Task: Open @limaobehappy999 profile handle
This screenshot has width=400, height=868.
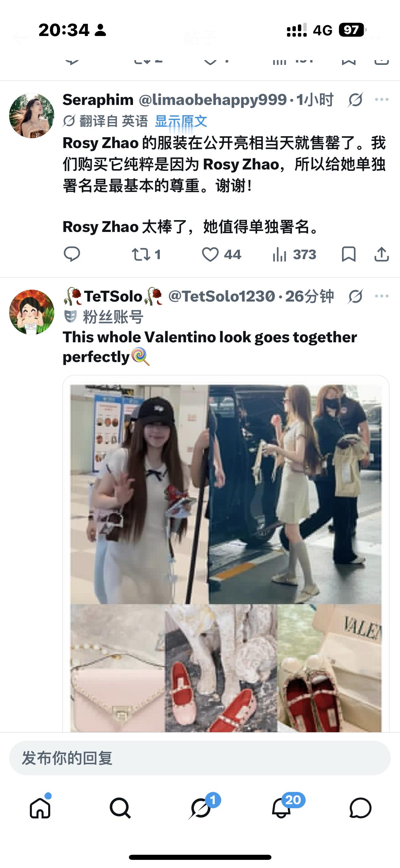Action: tap(213, 100)
